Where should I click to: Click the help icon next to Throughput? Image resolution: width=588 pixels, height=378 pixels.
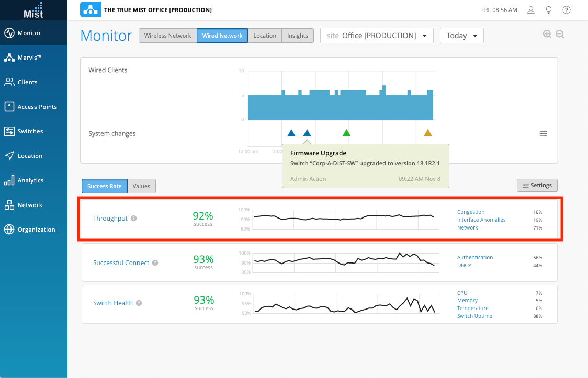tap(133, 219)
